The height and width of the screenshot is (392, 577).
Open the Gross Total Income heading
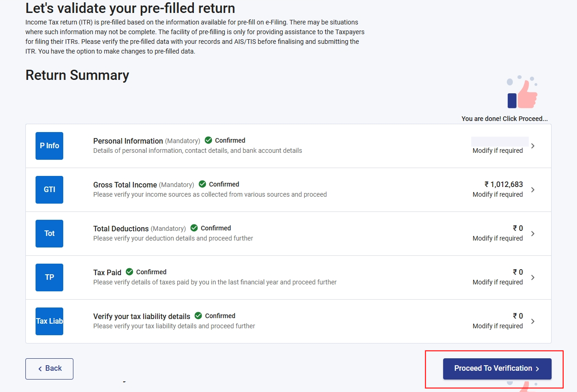(x=125, y=185)
